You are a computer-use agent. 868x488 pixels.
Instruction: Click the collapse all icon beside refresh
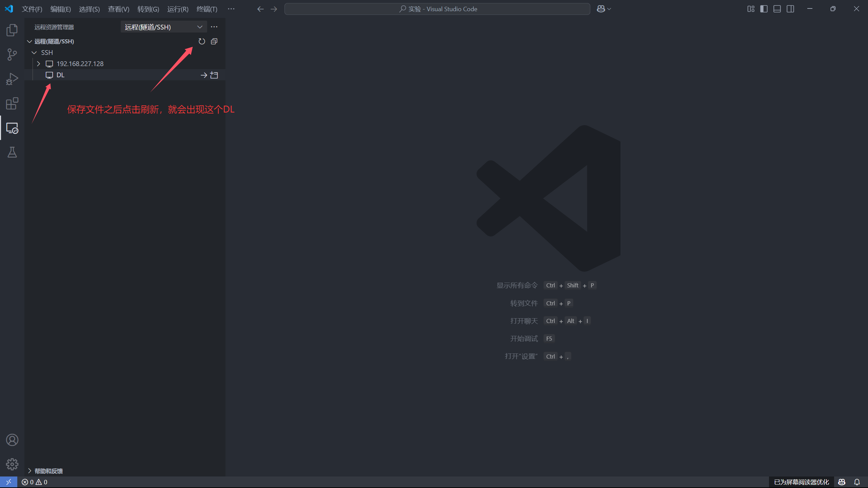click(214, 41)
